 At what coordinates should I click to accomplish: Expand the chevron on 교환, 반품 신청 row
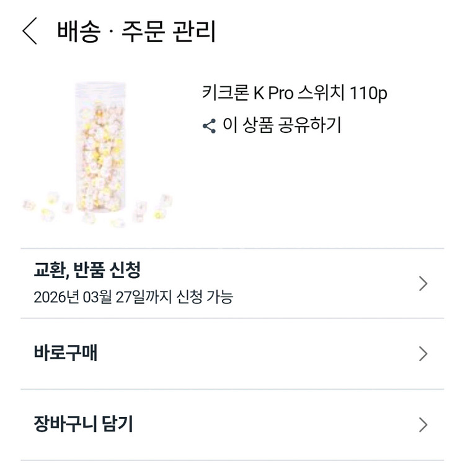(423, 284)
